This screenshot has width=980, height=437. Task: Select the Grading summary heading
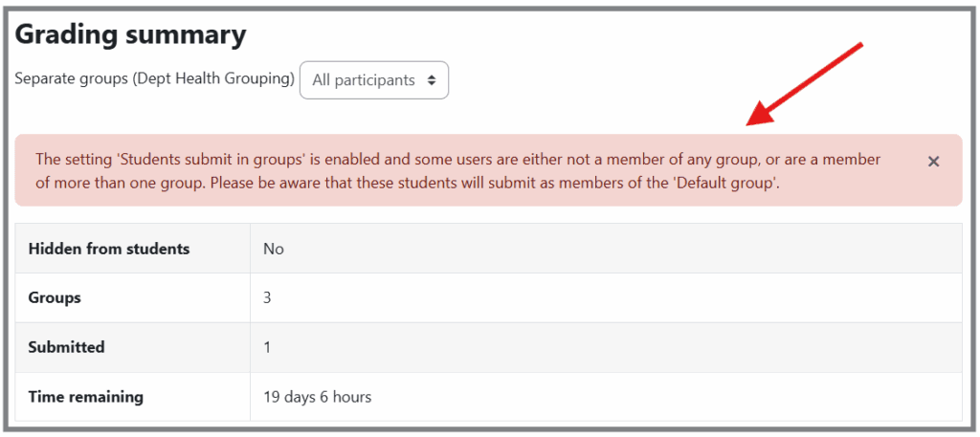pyautogui.click(x=130, y=35)
